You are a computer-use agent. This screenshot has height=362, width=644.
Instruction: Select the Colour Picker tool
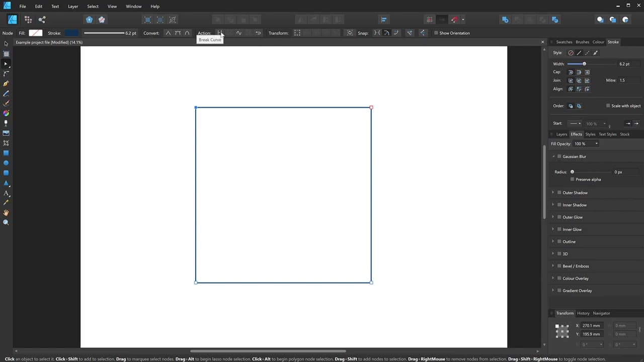tap(6, 203)
